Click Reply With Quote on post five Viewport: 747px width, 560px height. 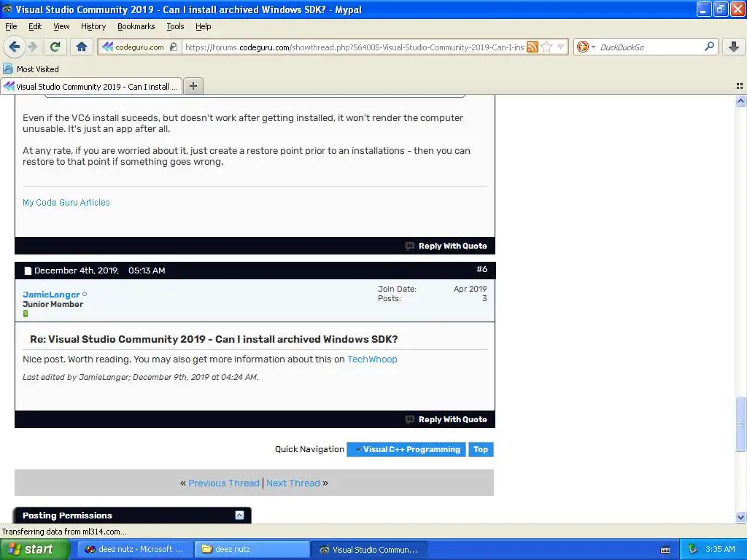(446, 246)
